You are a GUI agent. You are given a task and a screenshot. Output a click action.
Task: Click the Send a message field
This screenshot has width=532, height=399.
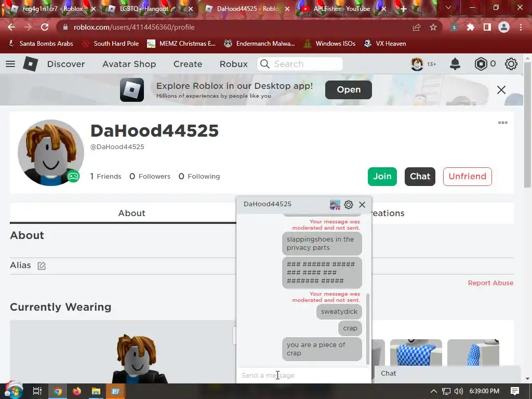click(303, 375)
